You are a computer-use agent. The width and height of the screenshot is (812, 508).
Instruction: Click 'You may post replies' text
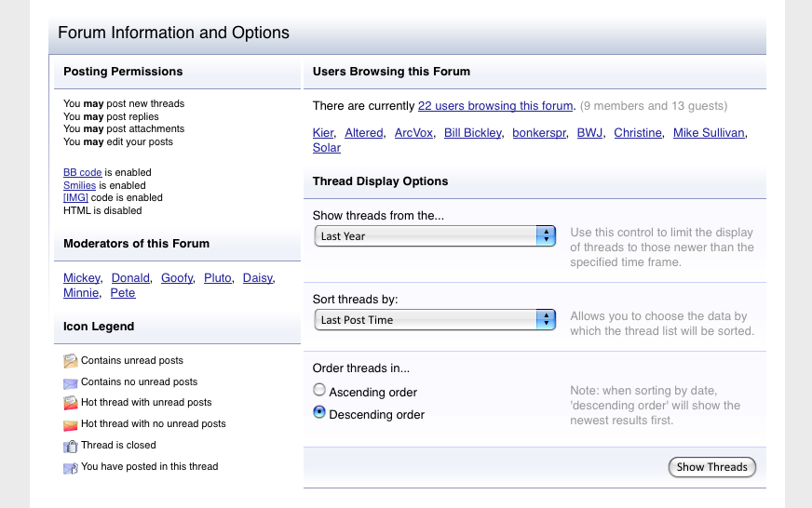point(111,116)
